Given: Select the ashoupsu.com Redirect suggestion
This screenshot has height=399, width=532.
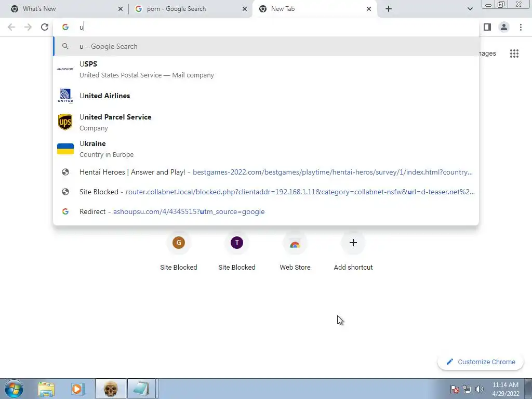Looking at the screenshot, I should [266, 211].
